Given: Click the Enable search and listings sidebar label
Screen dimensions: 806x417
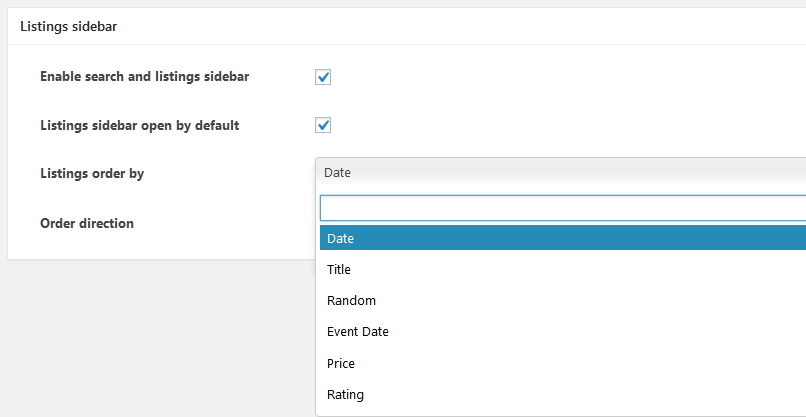Looking at the screenshot, I should pos(144,77).
